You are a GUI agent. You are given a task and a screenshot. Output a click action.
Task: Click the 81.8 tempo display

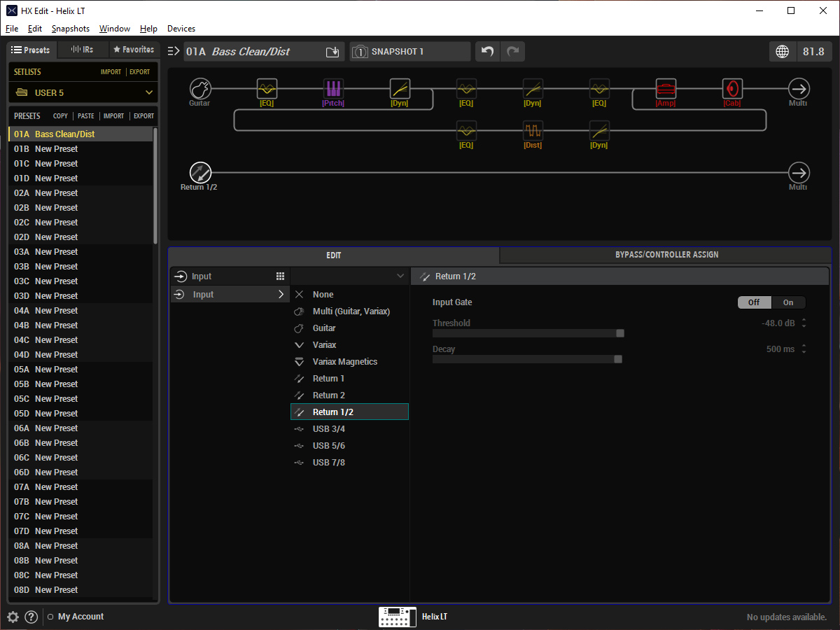(813, 52)
